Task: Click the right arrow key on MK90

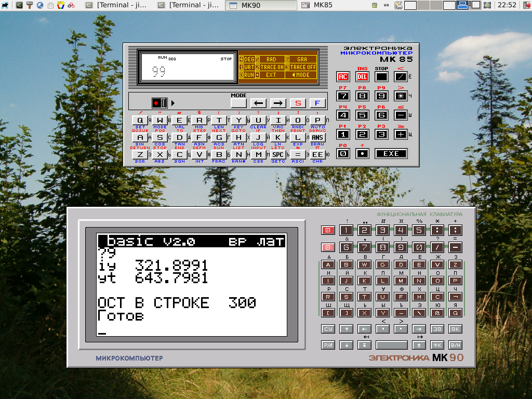Action: coord(419,329)
